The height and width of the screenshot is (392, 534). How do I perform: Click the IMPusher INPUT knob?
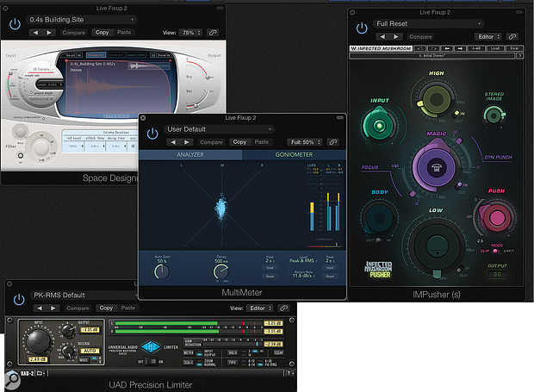pos(378,125)
